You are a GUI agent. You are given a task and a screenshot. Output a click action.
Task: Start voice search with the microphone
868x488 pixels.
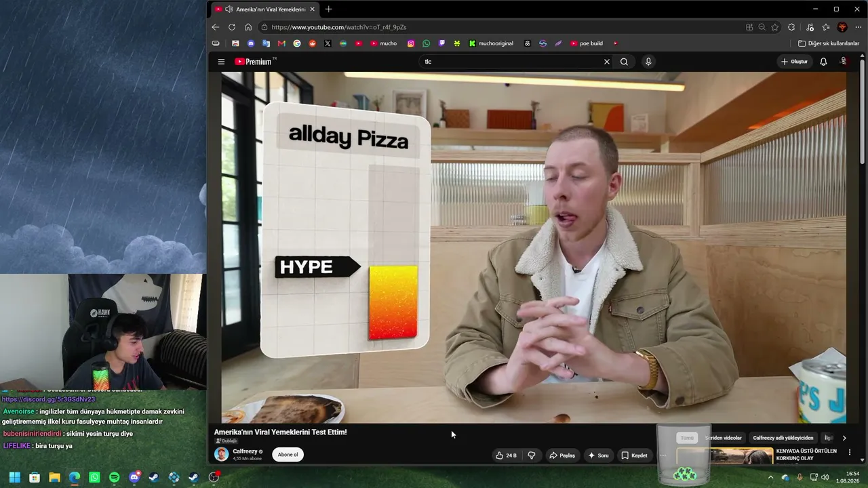648,62
